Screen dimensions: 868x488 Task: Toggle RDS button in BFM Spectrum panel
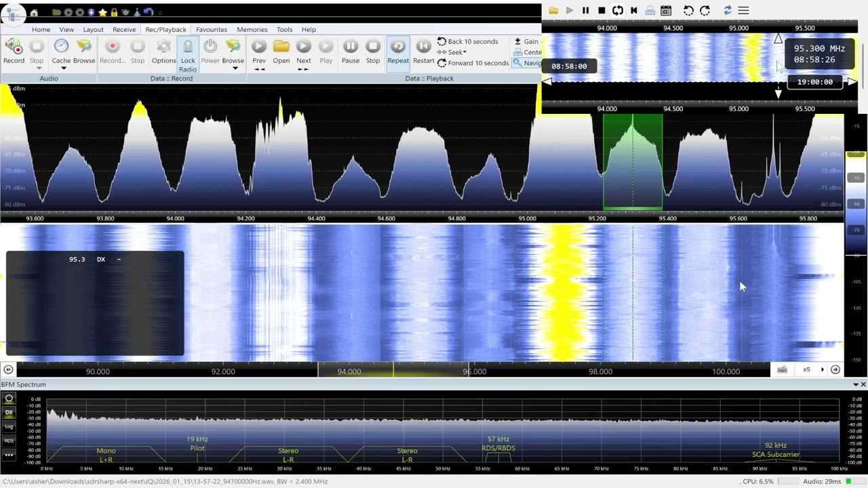click(x=9, y=441)
